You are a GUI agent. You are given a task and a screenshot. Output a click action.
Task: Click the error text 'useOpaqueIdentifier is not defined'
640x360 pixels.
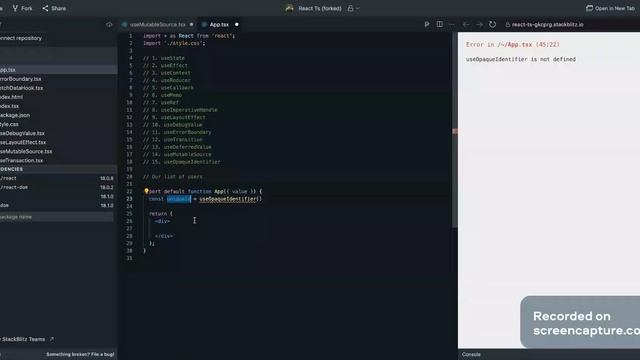tap(521, 59)
